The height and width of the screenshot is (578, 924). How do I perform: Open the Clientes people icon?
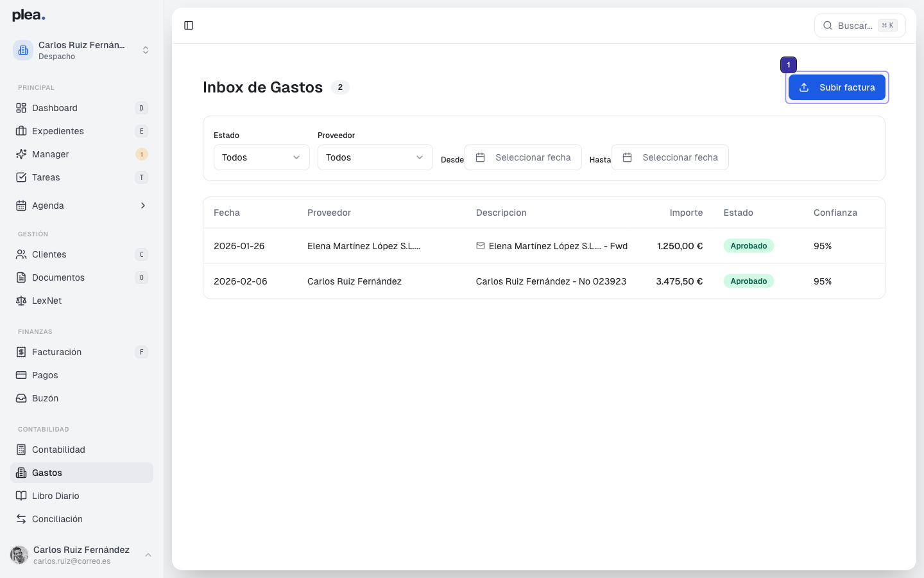pos(21,254)
